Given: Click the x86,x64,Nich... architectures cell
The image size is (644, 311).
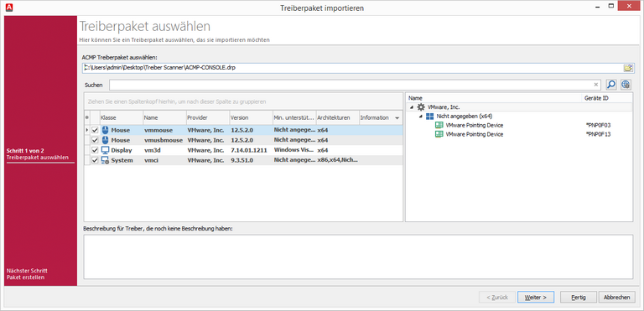Looking at the screenshot, I should click(x=337, y=160).
